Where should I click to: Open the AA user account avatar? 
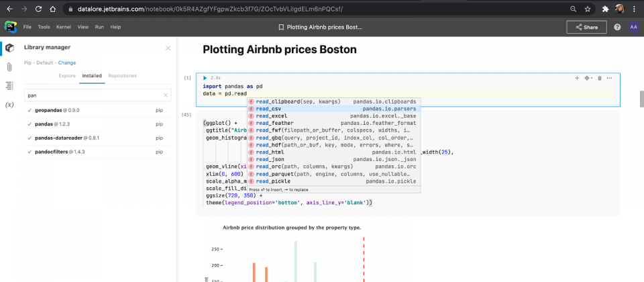point(633,27)
